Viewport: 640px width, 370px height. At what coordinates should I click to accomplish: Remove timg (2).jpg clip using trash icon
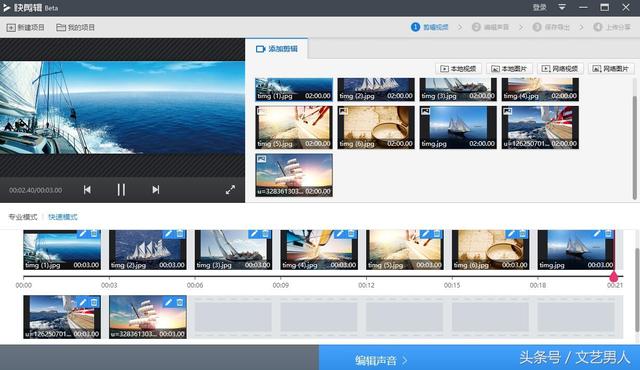click(180, 234)
